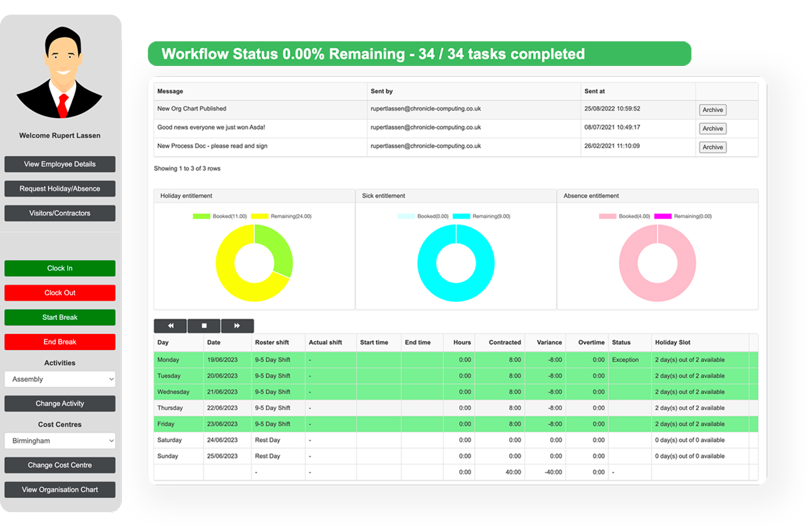Toggle the Holiday Remaining legend swatch

pyautogui.click(x=259, y=217)
